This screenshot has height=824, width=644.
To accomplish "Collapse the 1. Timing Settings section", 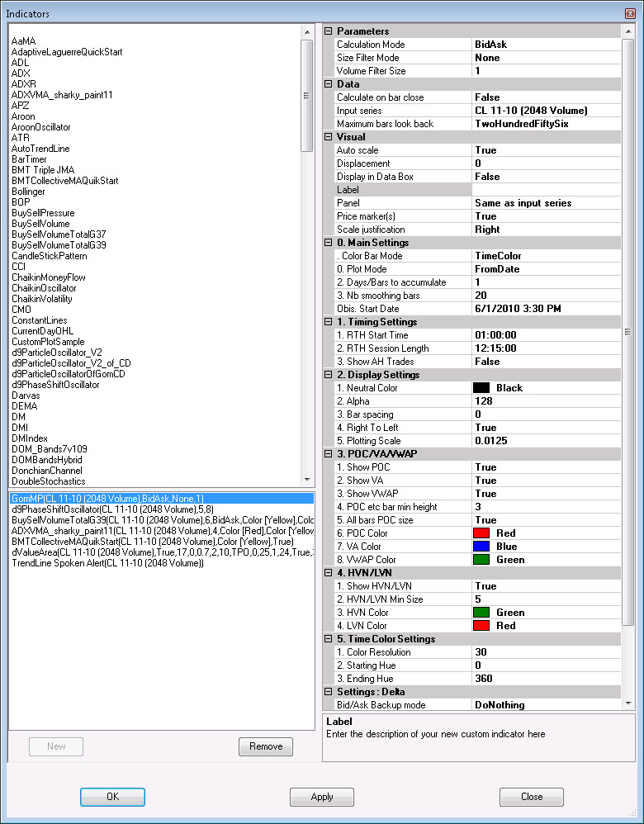I will (x=328, y=322).
